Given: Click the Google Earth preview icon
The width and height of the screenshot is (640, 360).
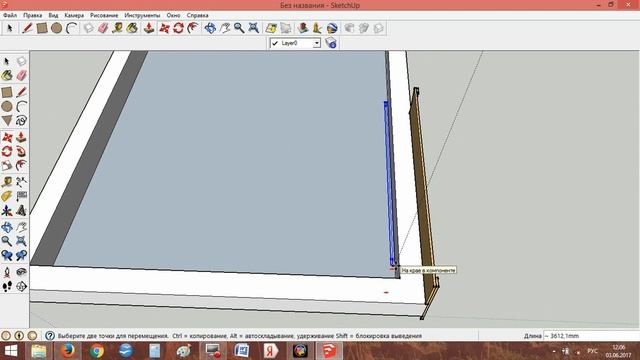Looking at the screenshot, I should pos(332,28).
